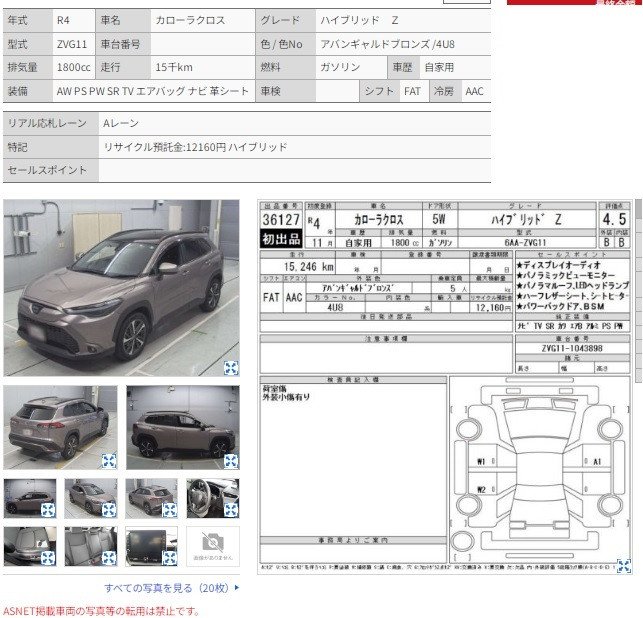Enlarge the auction sheet with its expand icon
This screenshot has width=643, height=618.
click(623, 566)
